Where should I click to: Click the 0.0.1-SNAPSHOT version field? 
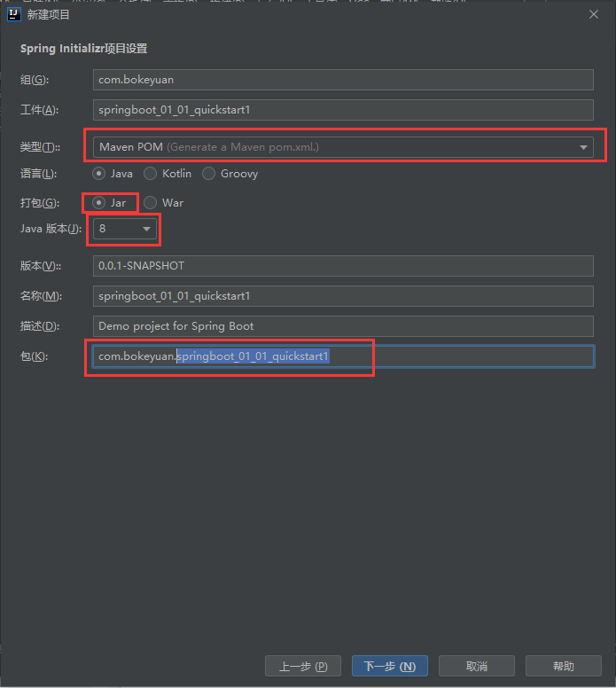[342, 266]
